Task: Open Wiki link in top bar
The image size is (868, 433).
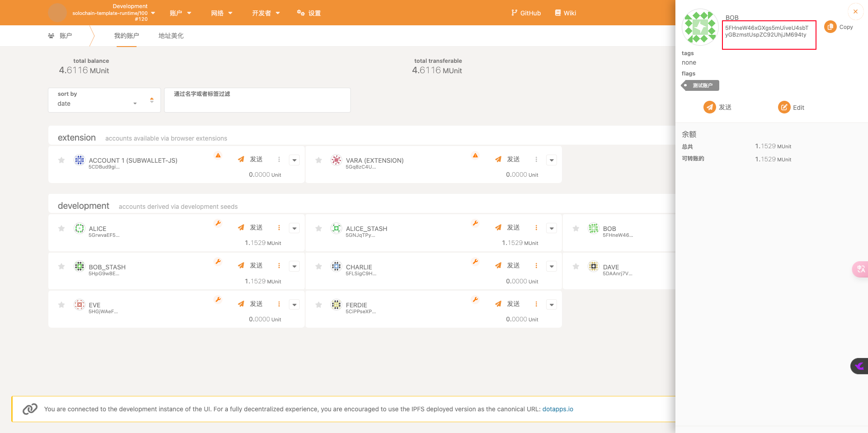Action: pyautogui.click(x=565, y=13)
